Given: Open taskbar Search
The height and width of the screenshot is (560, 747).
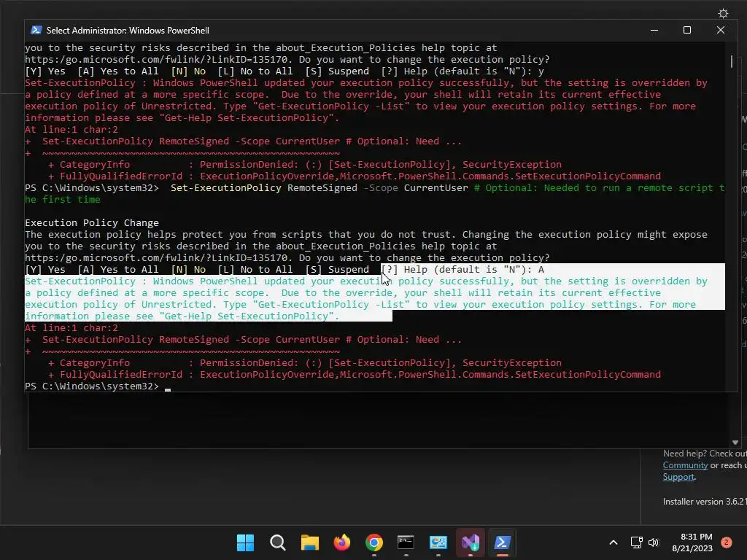Looking at the screenshot, I should point(277,542).
